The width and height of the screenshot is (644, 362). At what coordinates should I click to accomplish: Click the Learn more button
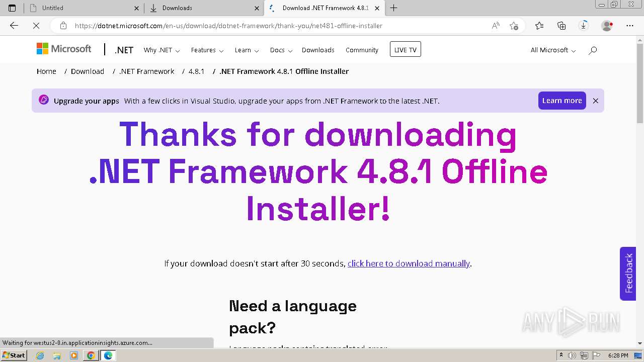(x=562, y=101)
